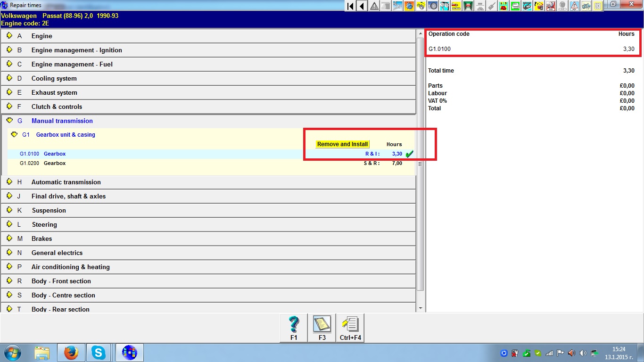Collapse the G1 Gearbox unit & casing subgroup
Image resolution: width=644 pixels, height=362 pixels.
point(14,134)
